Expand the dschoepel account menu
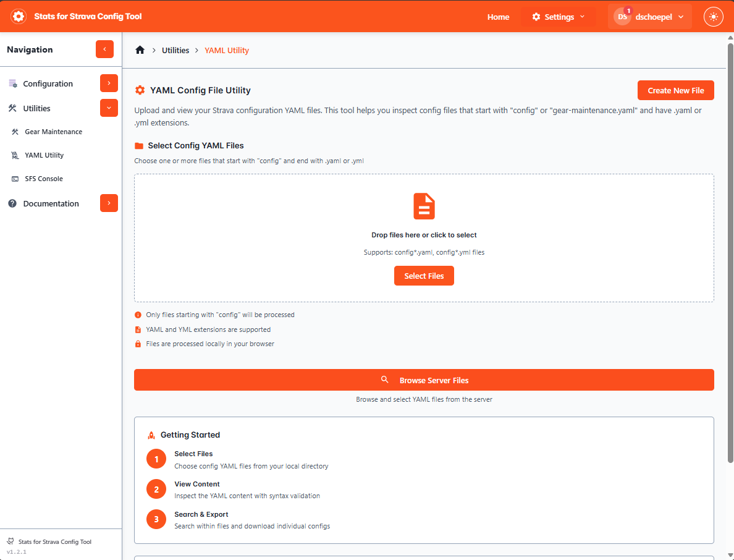The image size is (734, 560). coord(649,17)
